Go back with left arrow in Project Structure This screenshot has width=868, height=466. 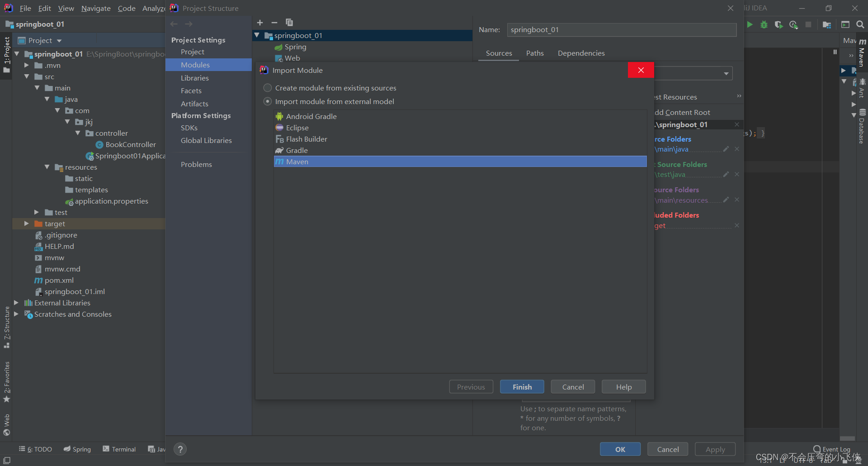click(x=174, y=24)
